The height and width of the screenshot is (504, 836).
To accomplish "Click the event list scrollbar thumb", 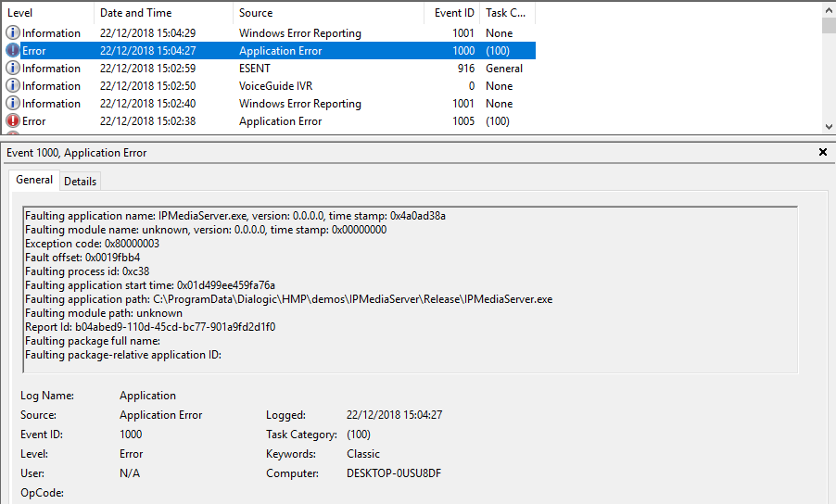I will tap(829, 25).
